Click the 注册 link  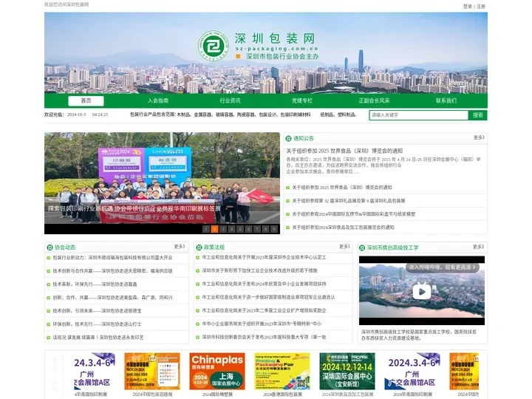pos(481,7)
